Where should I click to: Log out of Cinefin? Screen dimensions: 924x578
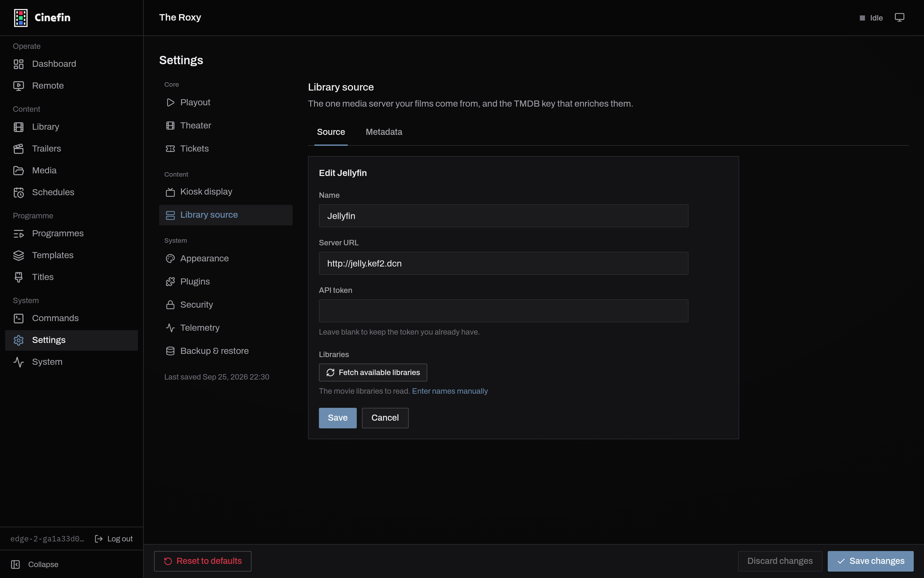[x=114, y=539]
